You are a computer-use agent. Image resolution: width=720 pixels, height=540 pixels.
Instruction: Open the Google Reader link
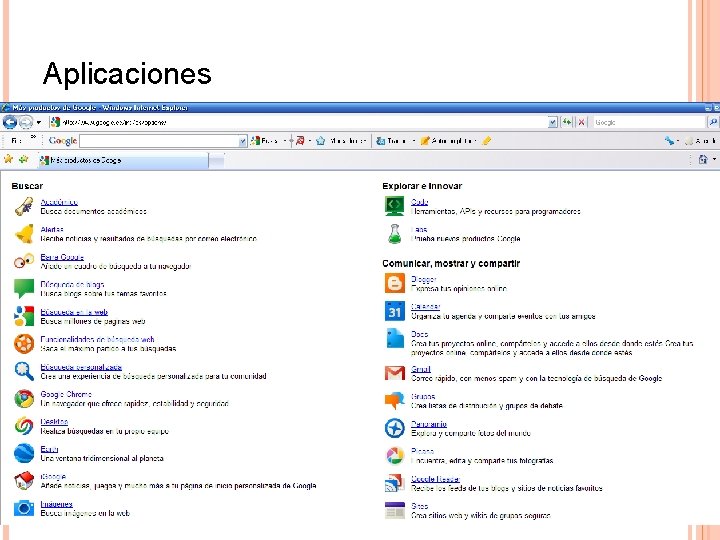[435, 478]
